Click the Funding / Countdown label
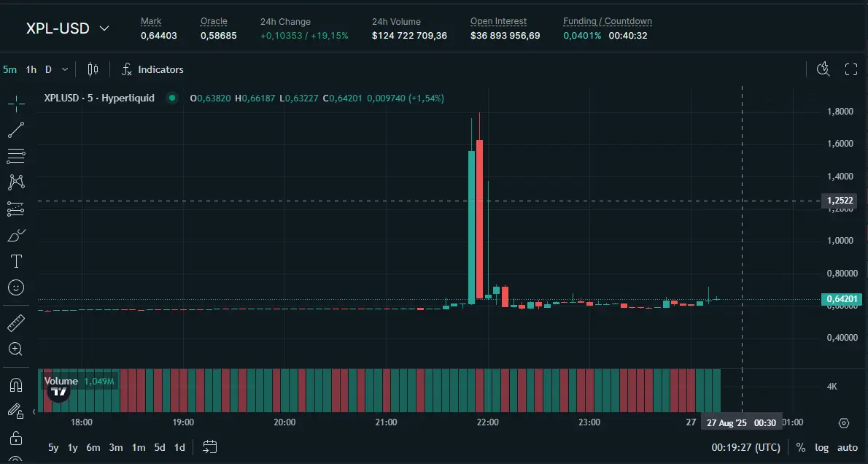Screen dimensions: 868x464 608,22
